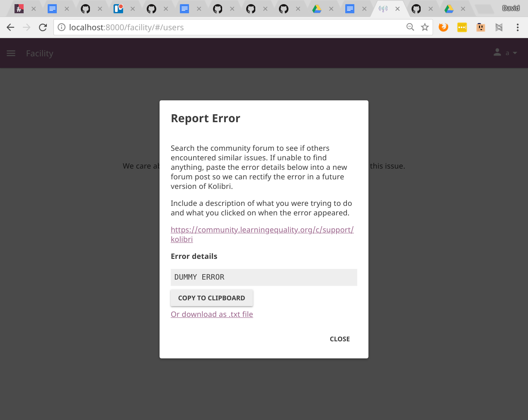Switch to the Google Drive tab nearest David
Screen dimensions: 528x420
449,9
